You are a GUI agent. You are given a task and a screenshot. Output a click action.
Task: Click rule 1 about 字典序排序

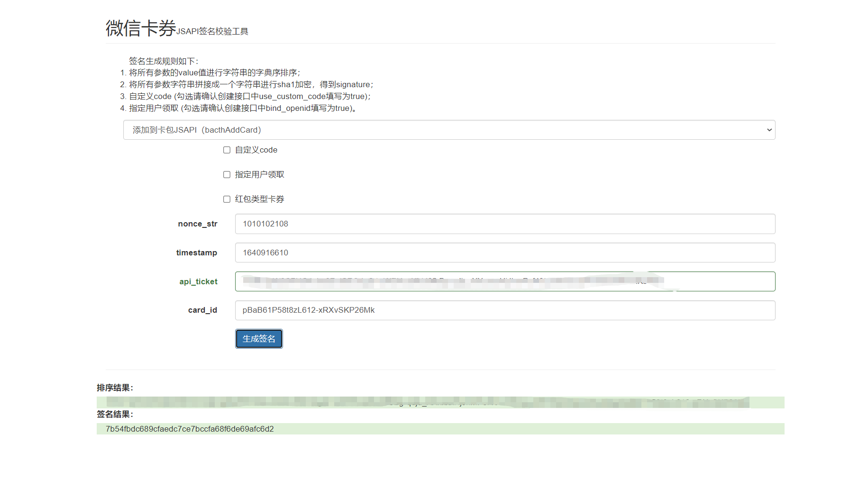(215, 72)
